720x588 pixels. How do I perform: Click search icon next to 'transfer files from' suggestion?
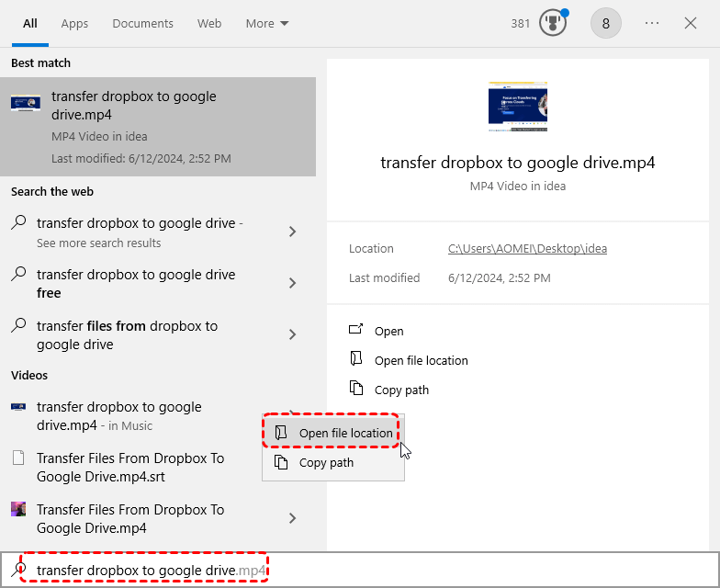click(x=18, y=325)
